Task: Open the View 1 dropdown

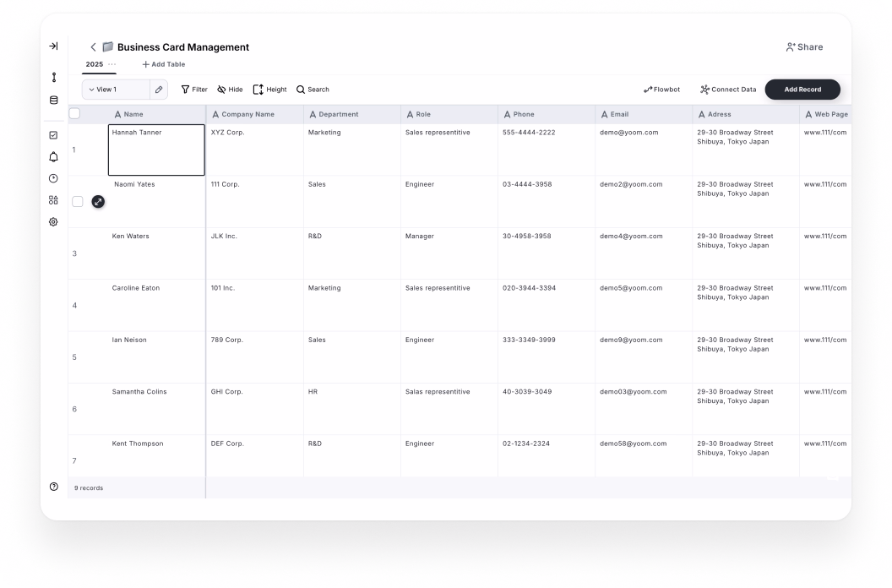Action: (117, 90)
